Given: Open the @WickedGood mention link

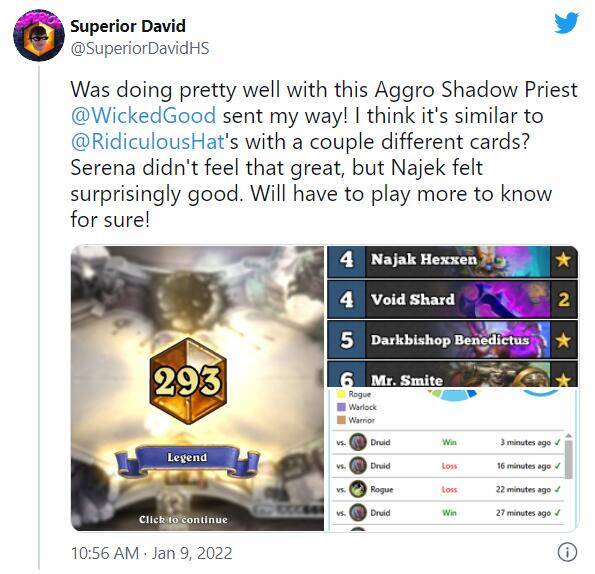Looking at the screenshot, I should pos(143,115).
